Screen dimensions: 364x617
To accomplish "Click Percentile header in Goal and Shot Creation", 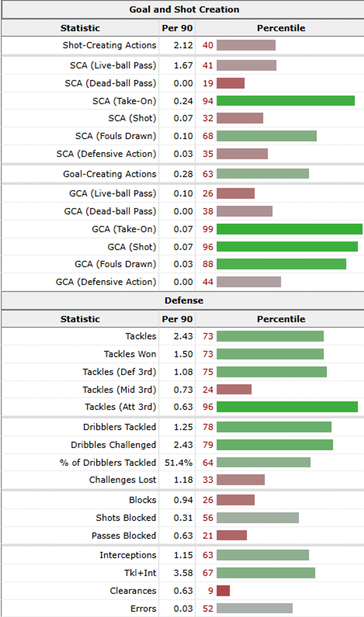I will pyautogui.click(x=281, y=28).
